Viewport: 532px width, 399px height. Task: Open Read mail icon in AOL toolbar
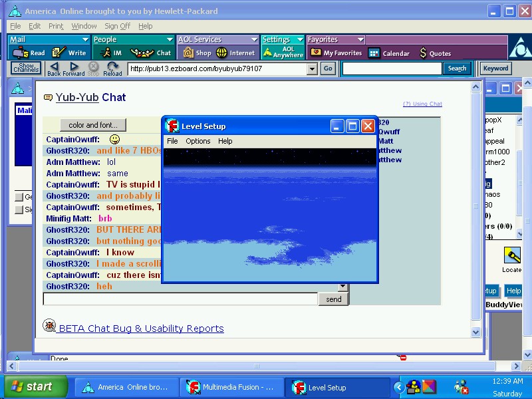tap(21, 53)
